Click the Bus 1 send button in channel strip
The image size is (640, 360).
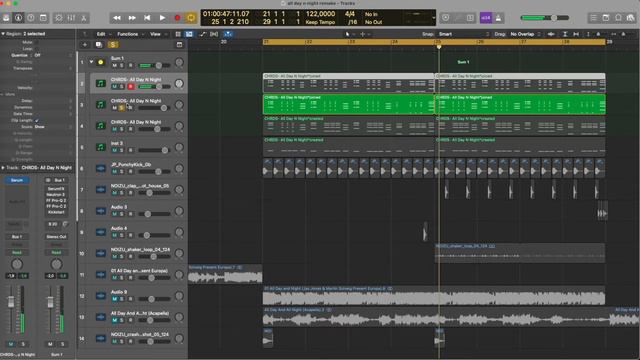(x=17, y=237)
